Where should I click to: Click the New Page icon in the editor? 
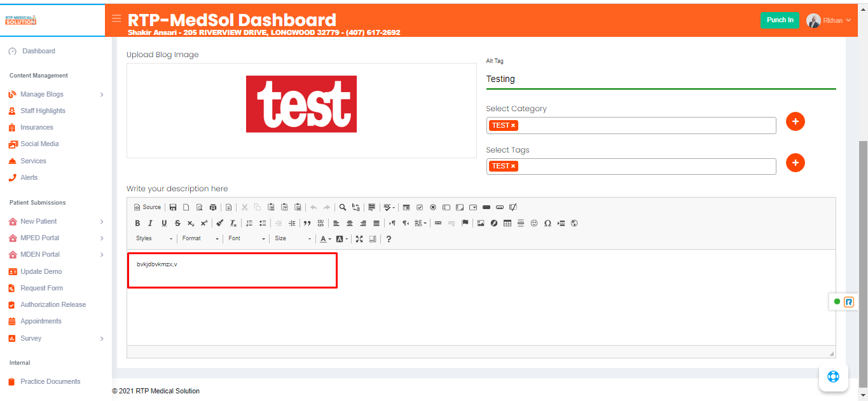pos(186,207)
